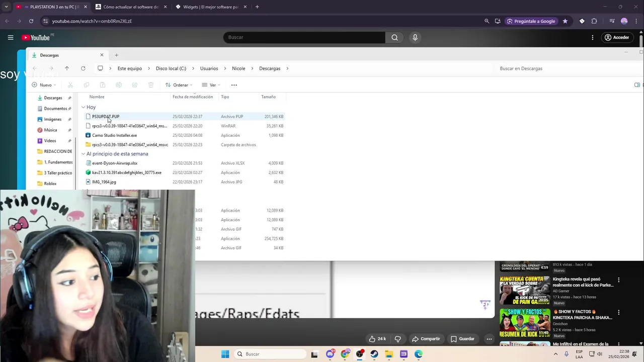This screenshot has width=644, height=362.
Task: Open the Chrome extensions puzzle icon
Action: click(594, 21)
